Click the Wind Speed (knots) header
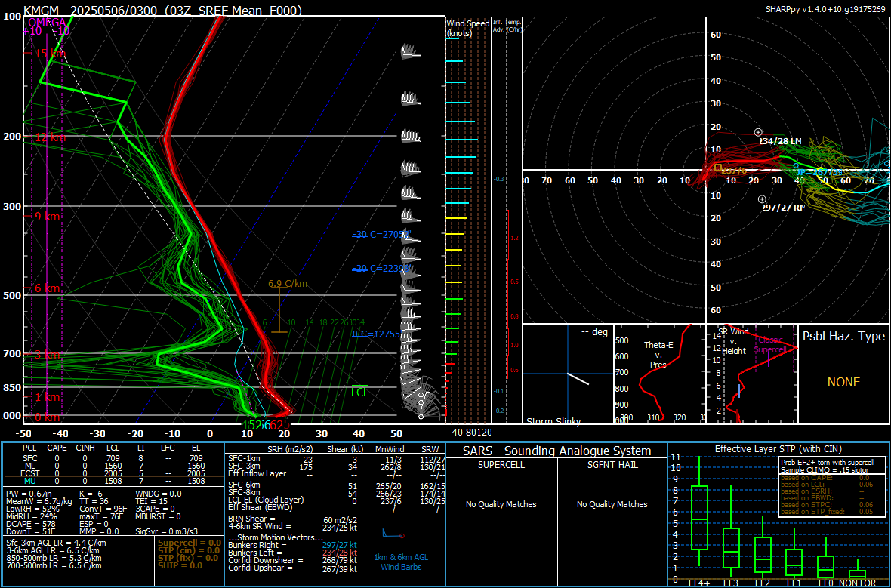Screen dimensions: 891x588 467,29
